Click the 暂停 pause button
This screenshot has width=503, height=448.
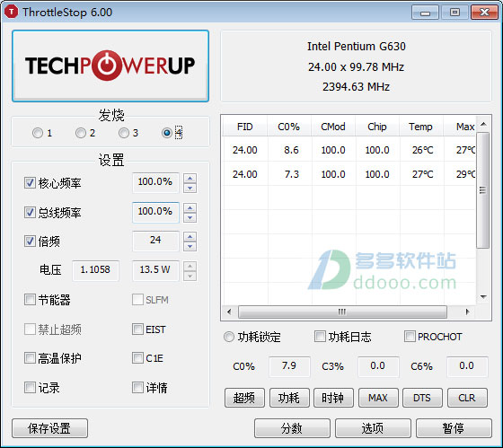point(454,428)
